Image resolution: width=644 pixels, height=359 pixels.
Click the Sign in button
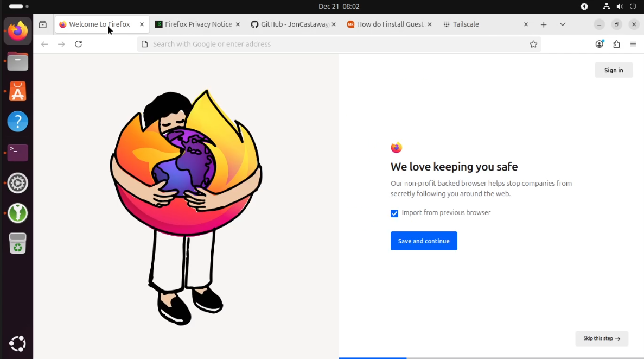(614, 70)
